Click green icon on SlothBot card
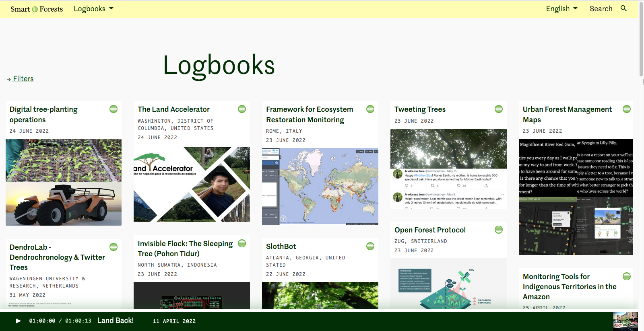Screen dimensions: 644x331 pos(370,246)
